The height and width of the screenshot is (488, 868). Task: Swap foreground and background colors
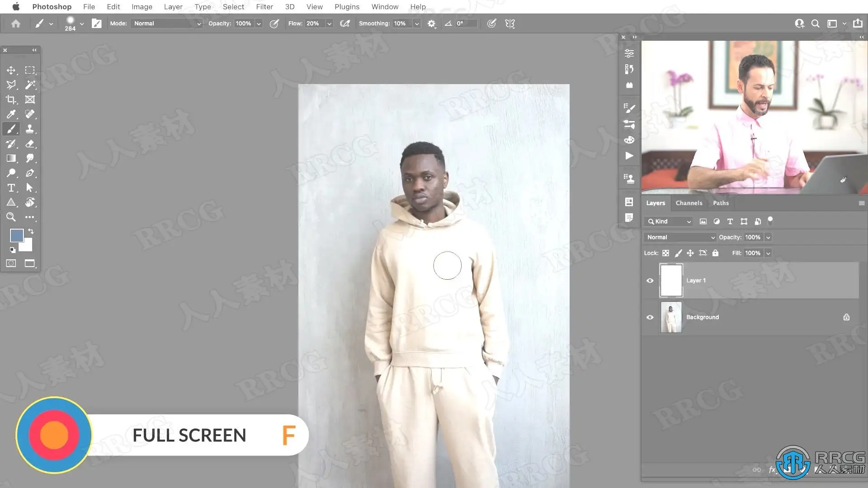(31, 231)
